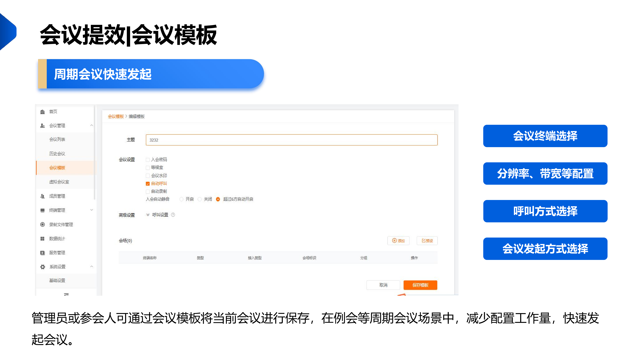
Task: Click the 会场标识 column header
Action: pyautogui.click(x=309, y=258)
